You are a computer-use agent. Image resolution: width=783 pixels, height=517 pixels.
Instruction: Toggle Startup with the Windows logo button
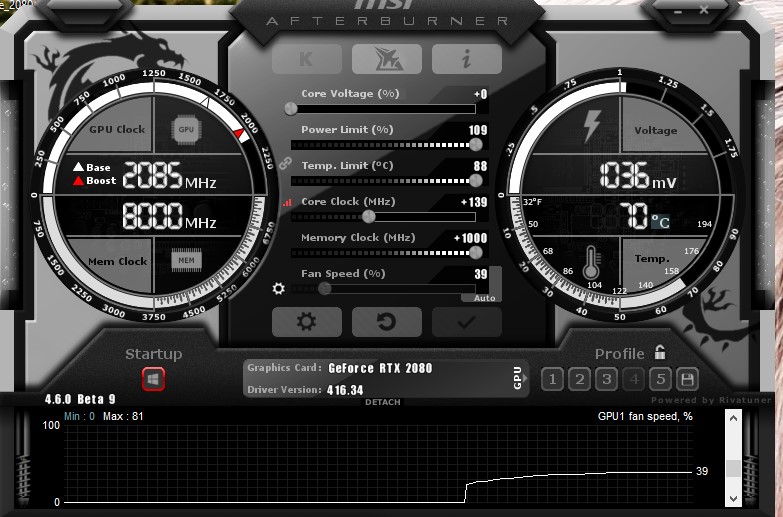[x=153, y=379]
